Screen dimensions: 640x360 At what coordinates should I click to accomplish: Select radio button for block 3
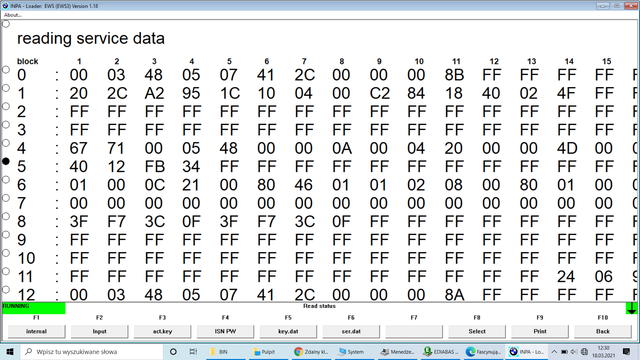6,125
